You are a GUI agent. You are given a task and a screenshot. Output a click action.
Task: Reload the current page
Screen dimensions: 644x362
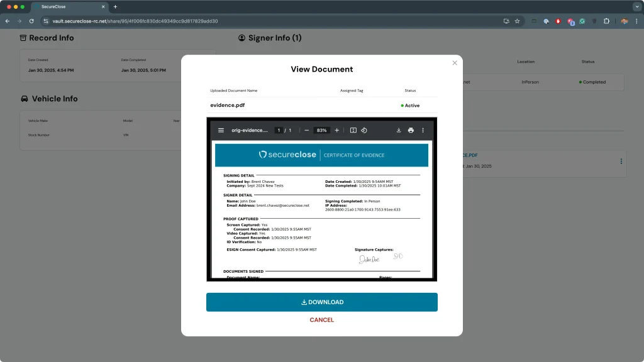coord(31,21)
